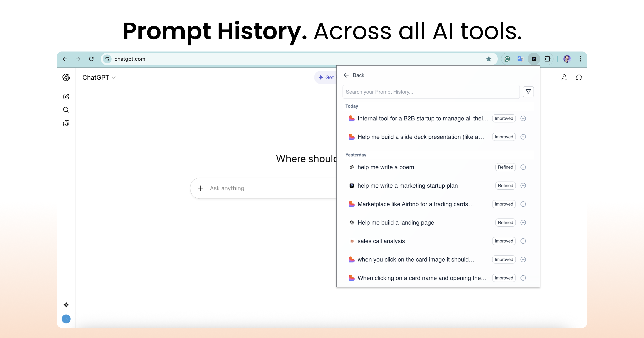Click the add-people icon near the panel top

click(564, 77)
